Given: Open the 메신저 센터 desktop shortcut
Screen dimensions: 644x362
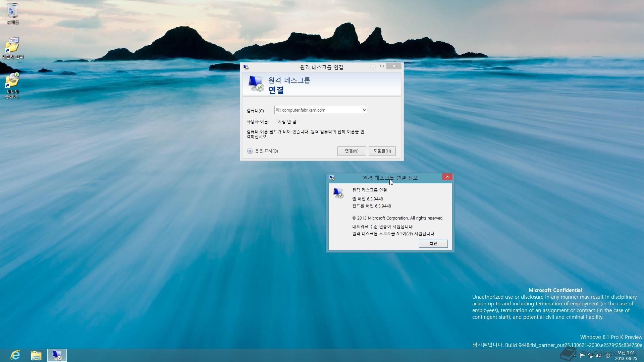Looking at the screenshot, I should click(12, 48).
